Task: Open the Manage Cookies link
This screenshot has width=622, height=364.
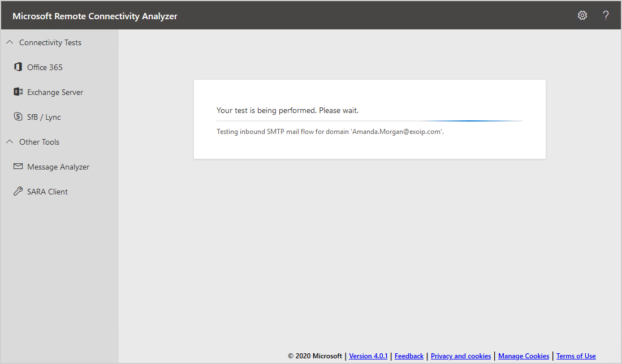Action: (524, 356)
